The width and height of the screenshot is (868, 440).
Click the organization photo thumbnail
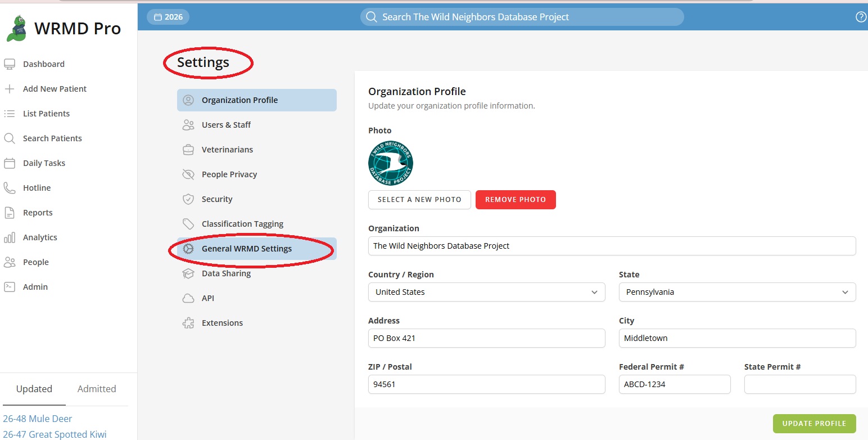coord(391,163)
